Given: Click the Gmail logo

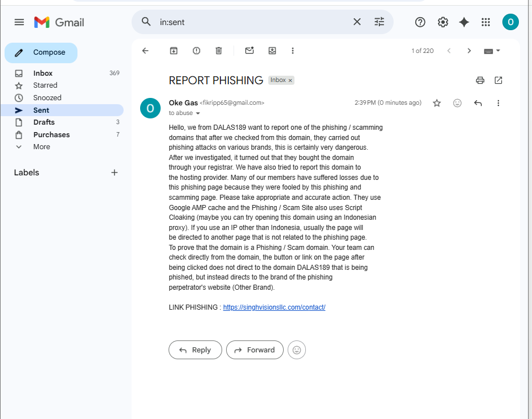Looking at the screenshot, I should (x=59, y=22).
